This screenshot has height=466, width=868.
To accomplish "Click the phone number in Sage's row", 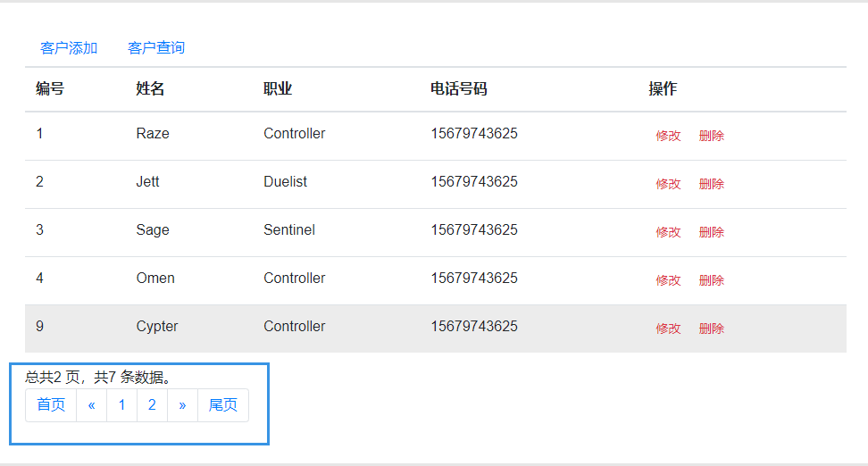I will (474, 229).
